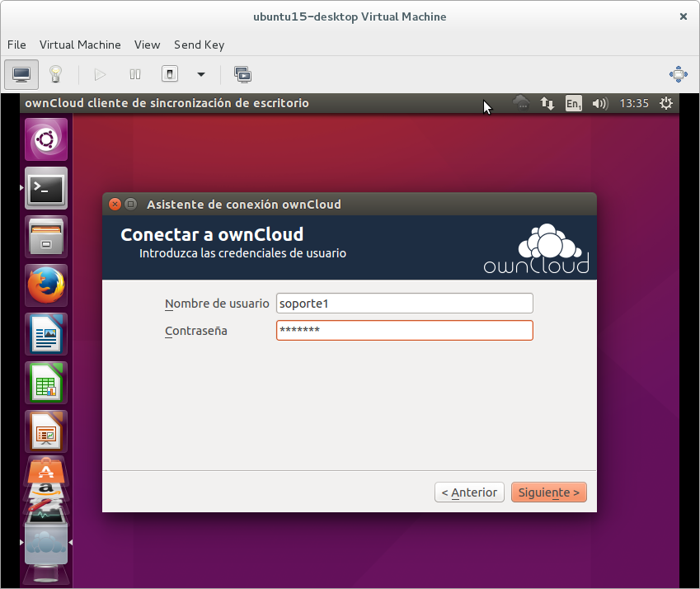Click the Contraseña password field
700x589 pixels.
pos(405,331)
